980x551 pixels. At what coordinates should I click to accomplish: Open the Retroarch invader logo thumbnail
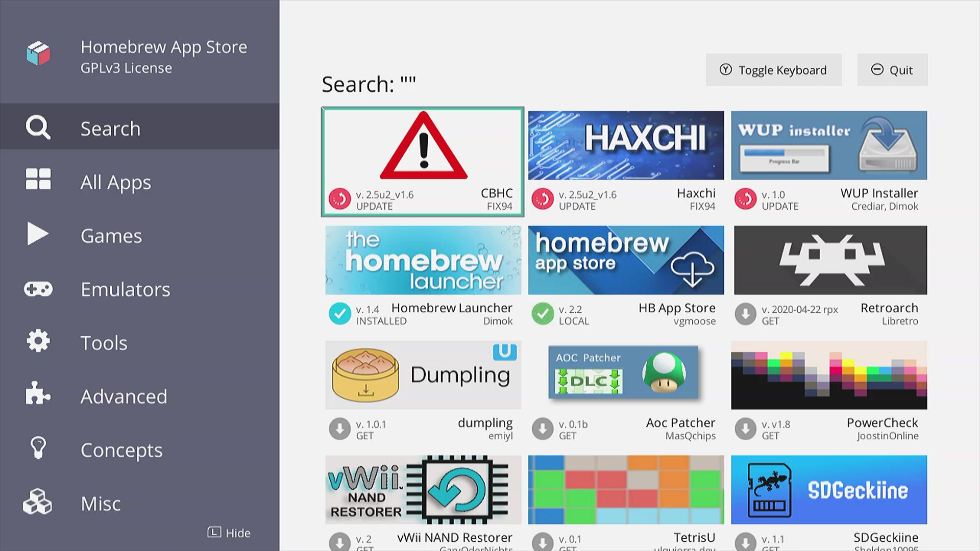click(x=830, y=260)
